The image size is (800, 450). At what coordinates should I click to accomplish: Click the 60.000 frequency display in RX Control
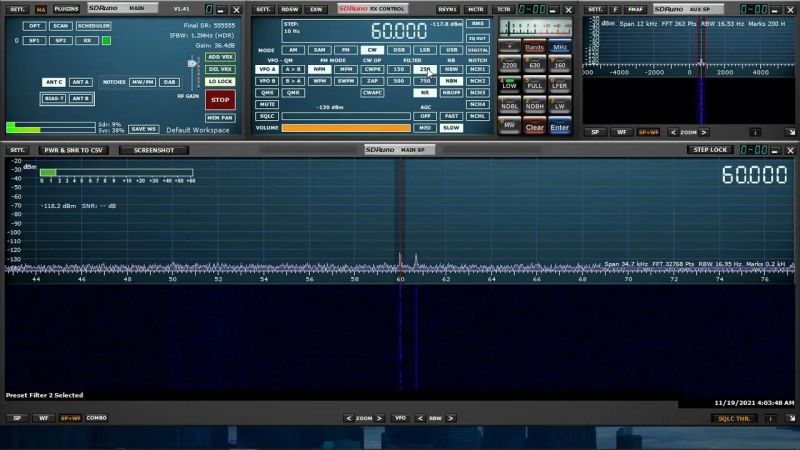point(398,31)
